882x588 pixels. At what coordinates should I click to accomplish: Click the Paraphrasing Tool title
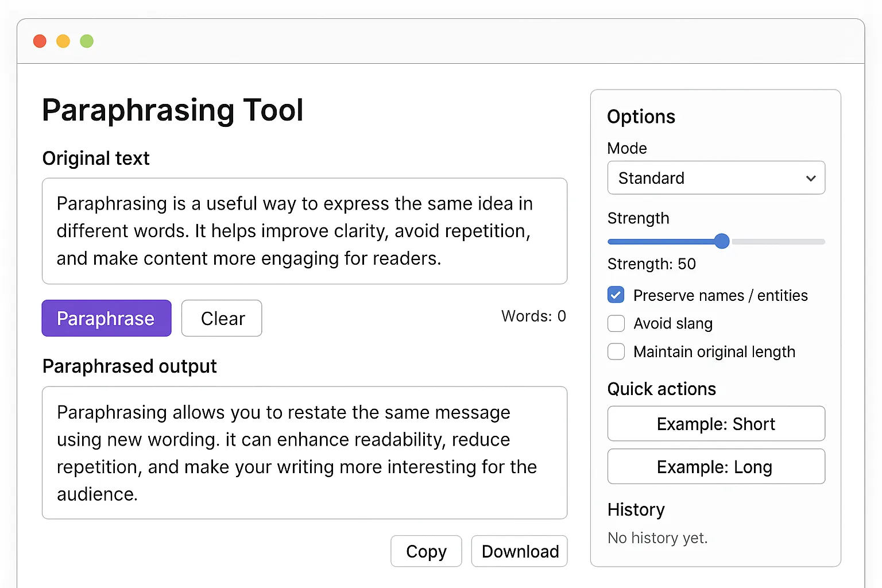(173, 110)
